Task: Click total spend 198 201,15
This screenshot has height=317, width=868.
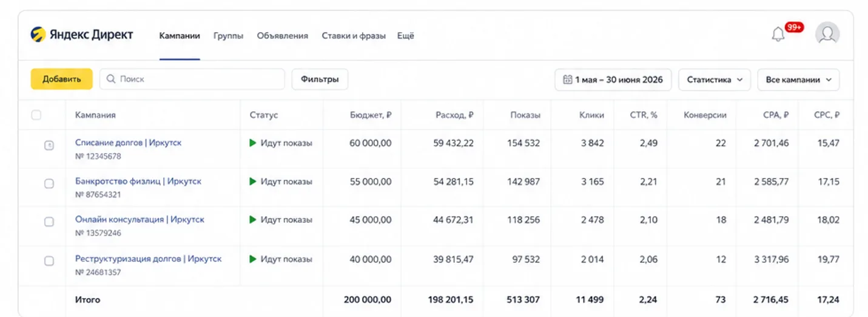Action: coord(450,299)
